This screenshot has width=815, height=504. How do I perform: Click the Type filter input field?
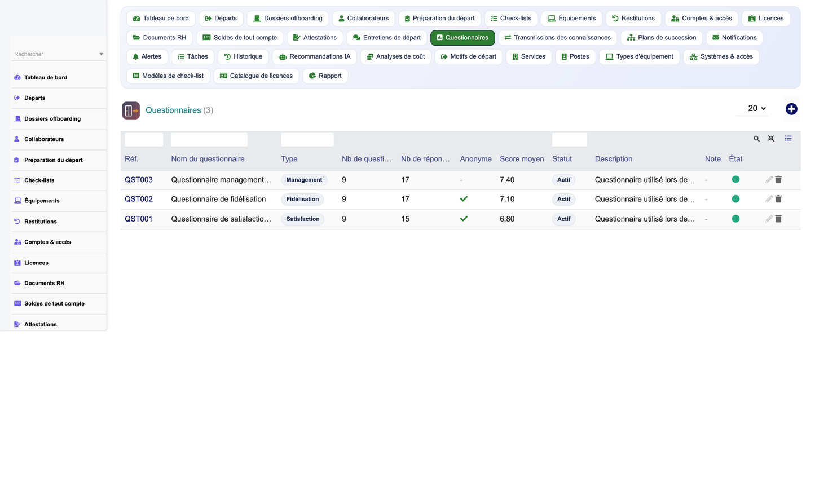pyautogui.click(x=307, y=140)
